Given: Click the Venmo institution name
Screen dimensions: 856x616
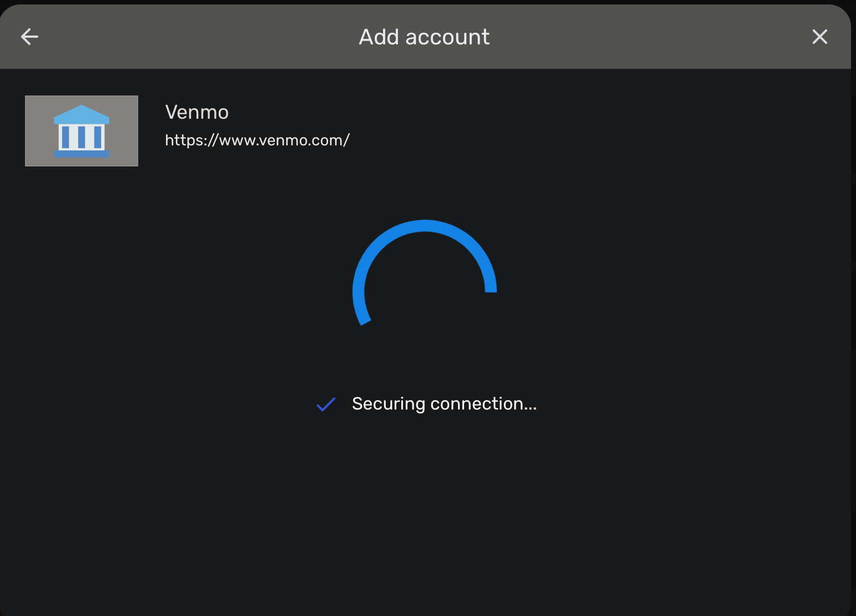Looking at the screenshot, I should (x=197, y=112).
